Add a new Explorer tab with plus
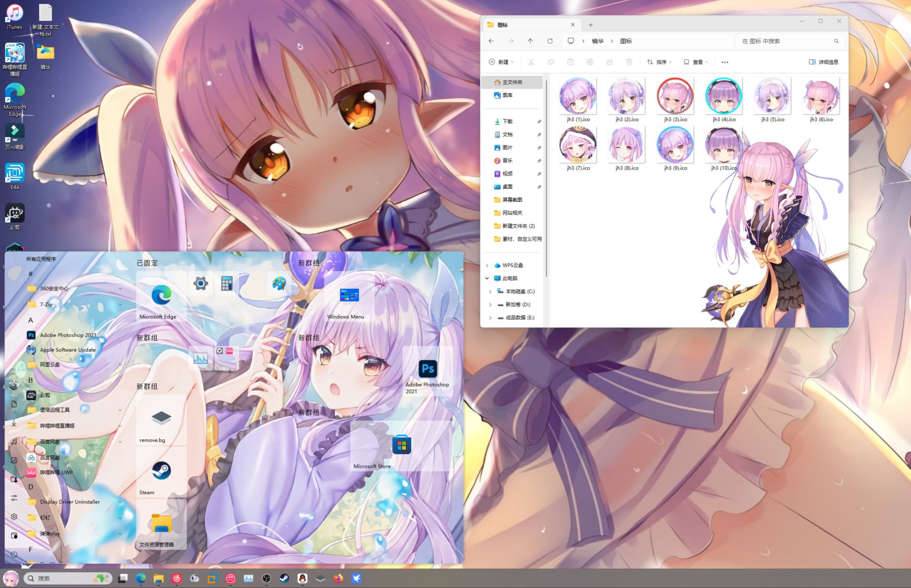 (x=590, y=25)
